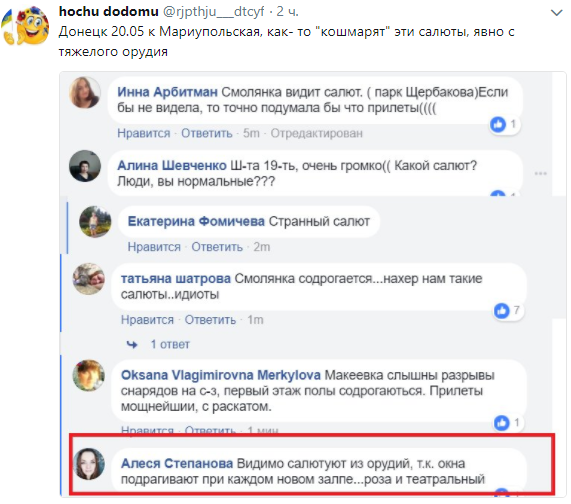Reply to Екатерина Фомичева's comment via "Ответить"
The height and width of the screenshot is (504, 571).
point(217,247)
